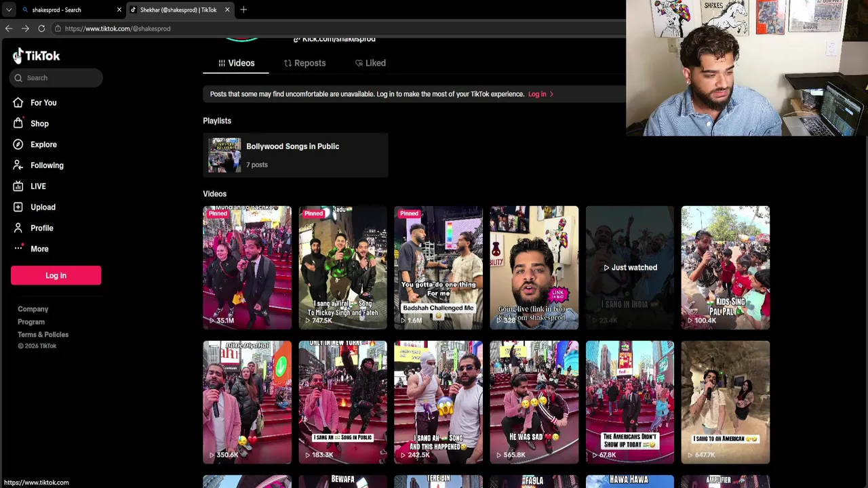
Task: Select the Videos tab
Action: (x=236, y=63)
